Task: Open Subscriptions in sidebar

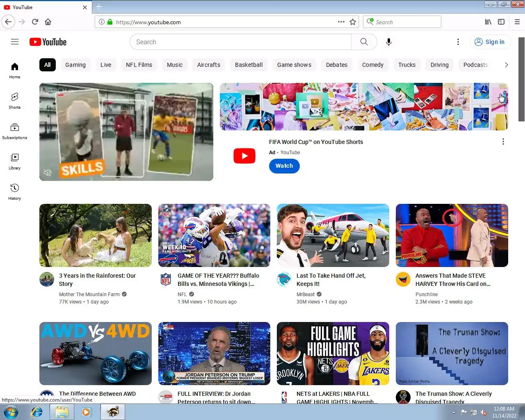Action: [15, 131]
